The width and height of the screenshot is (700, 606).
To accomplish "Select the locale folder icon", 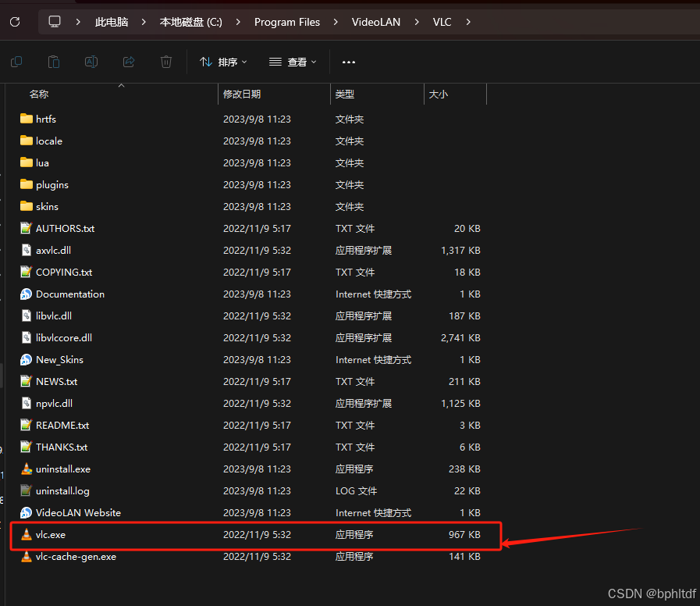I will pyautogui.click(x=27, y=141).
